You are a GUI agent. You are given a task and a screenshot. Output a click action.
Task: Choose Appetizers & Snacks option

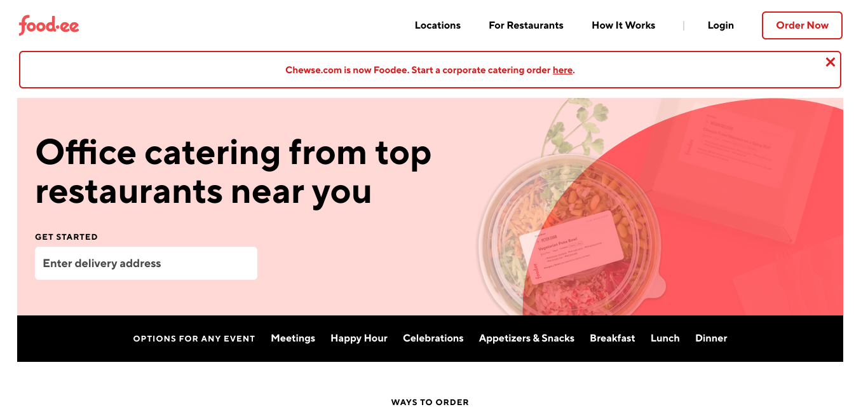527,338
